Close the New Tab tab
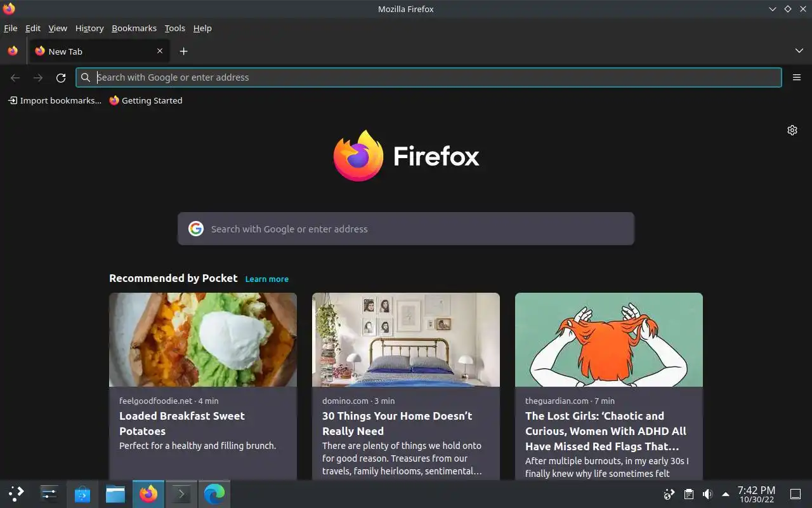The height and width of the screenshot is (508, 812). tap(160, 51)
